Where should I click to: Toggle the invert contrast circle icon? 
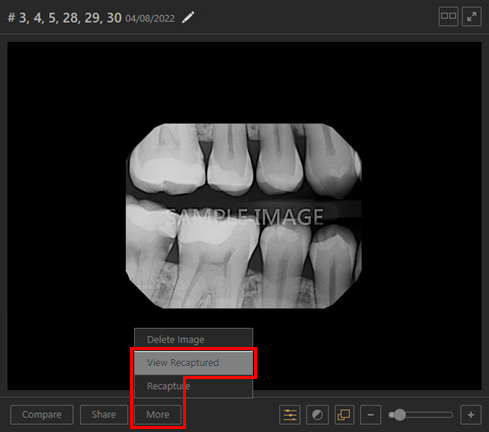(317, 415)
